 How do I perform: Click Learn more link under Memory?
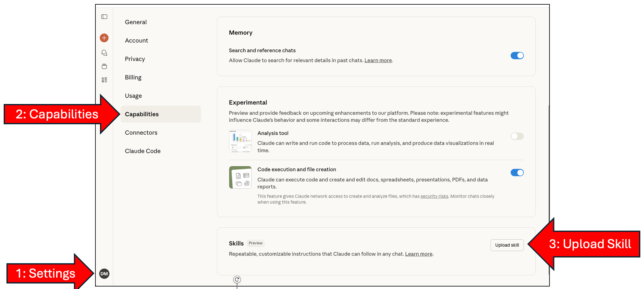[378, 60]
